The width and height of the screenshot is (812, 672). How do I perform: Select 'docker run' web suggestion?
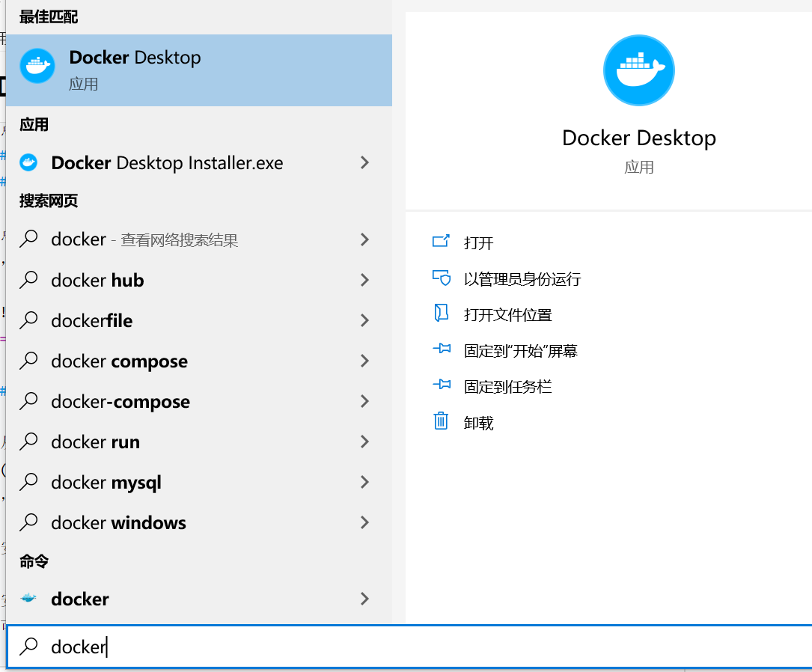click(x=199, y=442)
